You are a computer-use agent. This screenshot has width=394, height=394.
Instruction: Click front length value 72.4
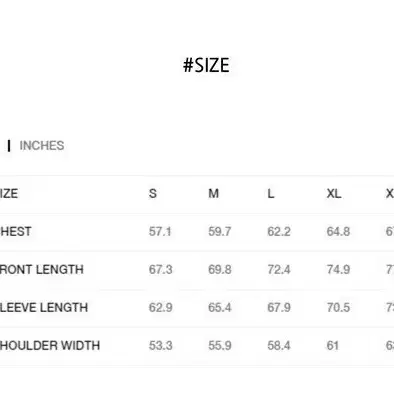tap(279, 269)
